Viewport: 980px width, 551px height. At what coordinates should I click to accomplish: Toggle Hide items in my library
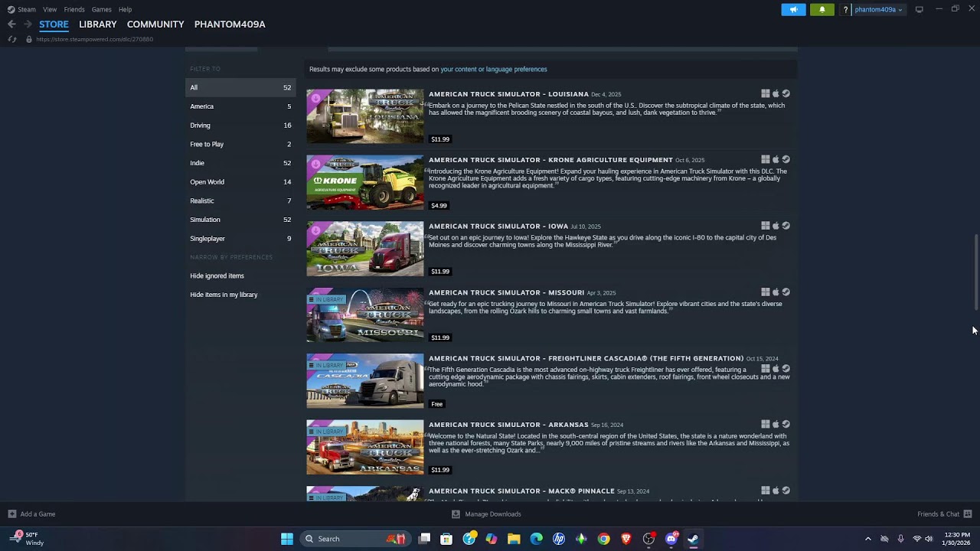pos(240,295)
